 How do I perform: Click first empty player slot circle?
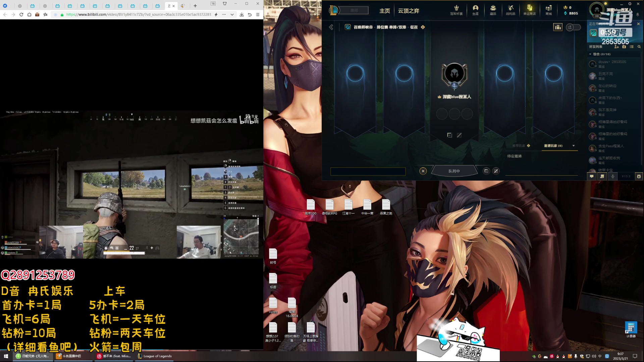click(355, 73)
